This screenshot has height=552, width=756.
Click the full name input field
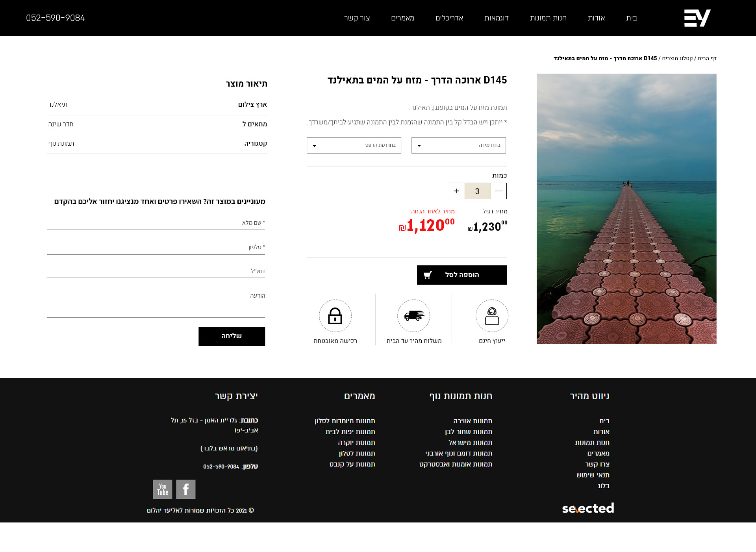click(x=156, y=223)
